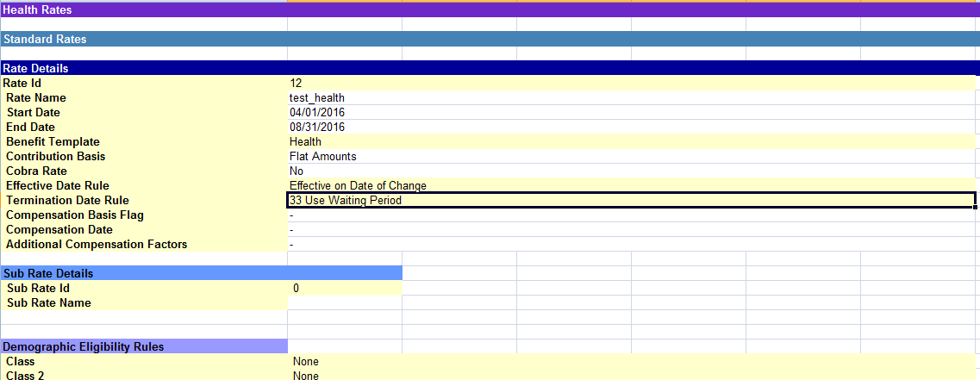The width and height of the screenshot is (980, 380).
Task: Click the Termination Date Rule label
Action: pos(144,201)
